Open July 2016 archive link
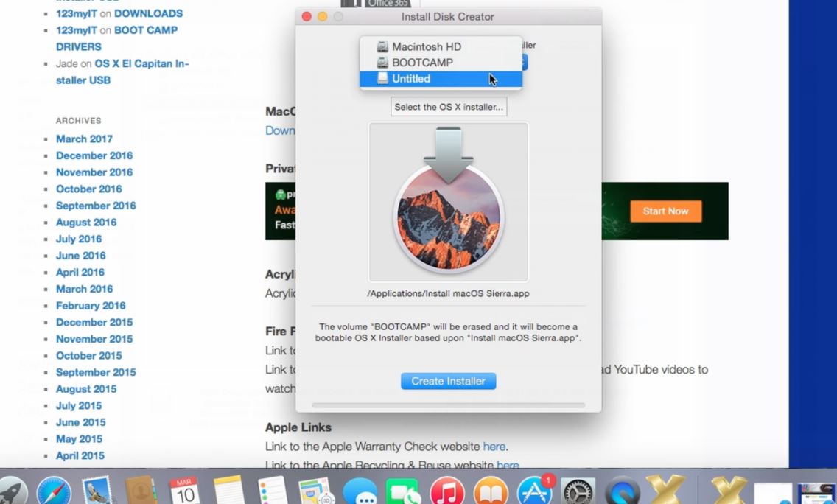The height and width of the screenshot is (504, 837). [x=79, y=239]
